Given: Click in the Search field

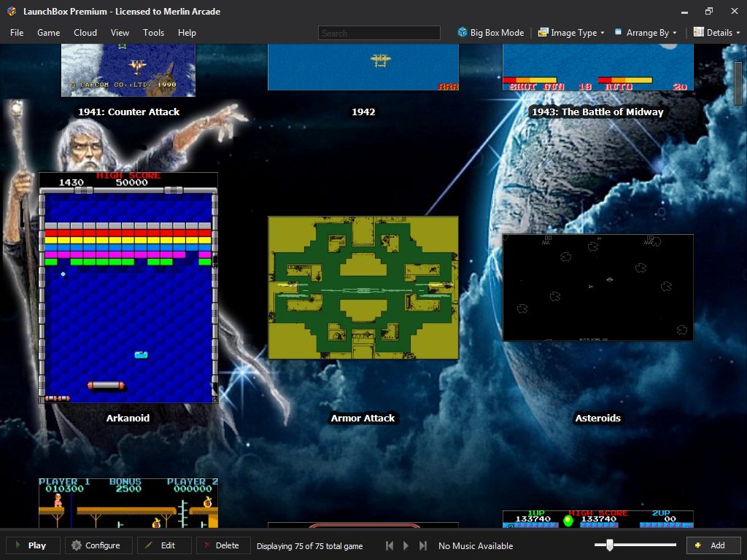Looking at the screenshot, I should pos(379,33).
